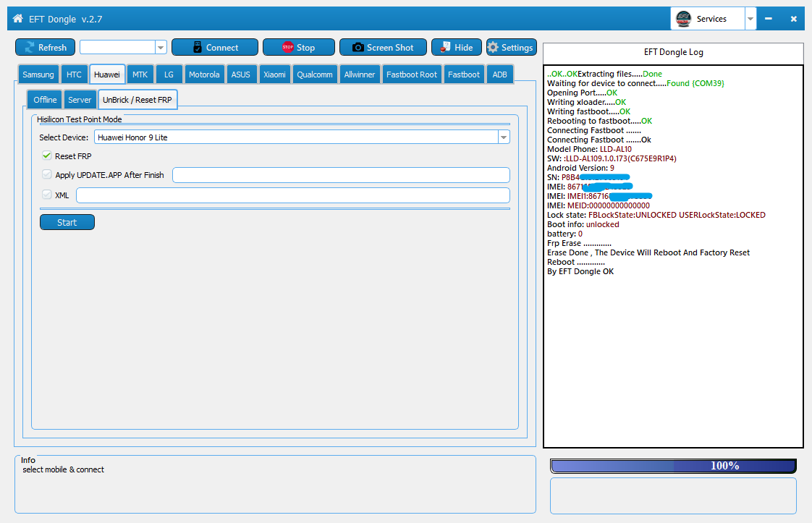Screen dimensions: 812x523
Task: Click the Lock state log line
Action: click(656, 215)
